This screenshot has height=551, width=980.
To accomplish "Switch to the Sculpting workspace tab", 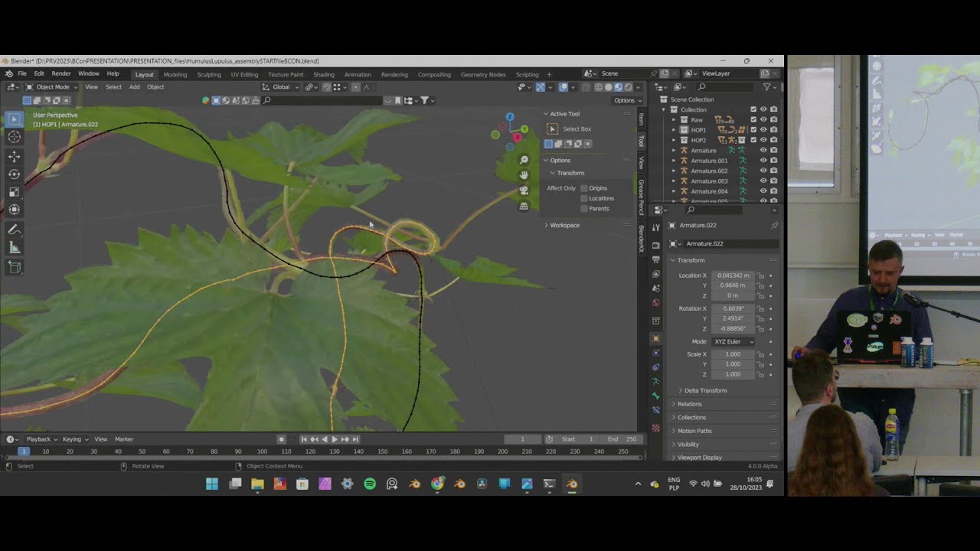I will click(208, 75).
